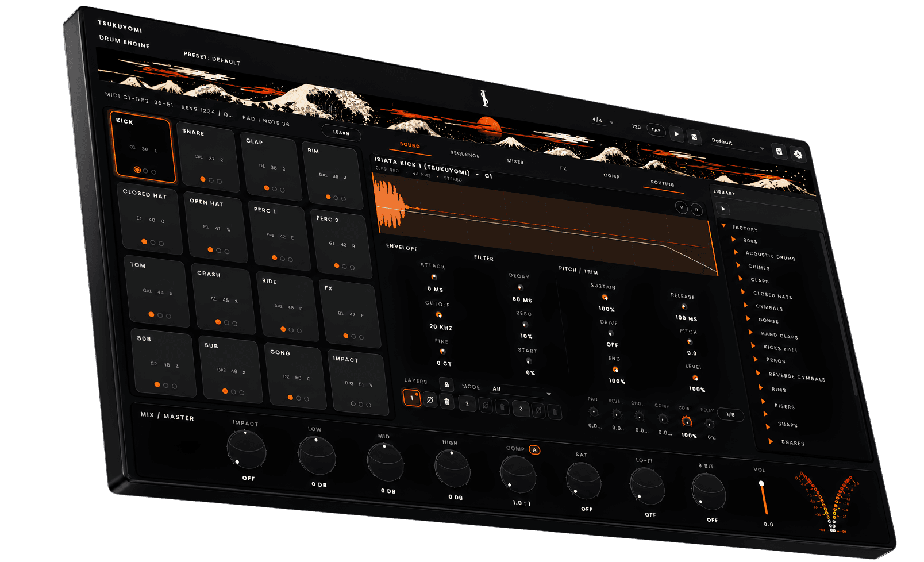This screenshot has height=562, width=924.
Task: Expand the Acoustic Drums folder
Action: pos(736,252)
